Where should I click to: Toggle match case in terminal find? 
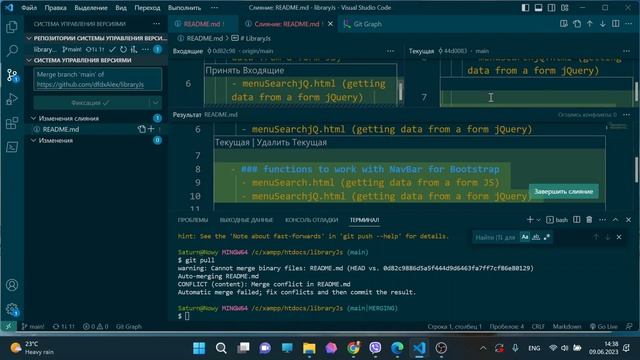(525, 237)
